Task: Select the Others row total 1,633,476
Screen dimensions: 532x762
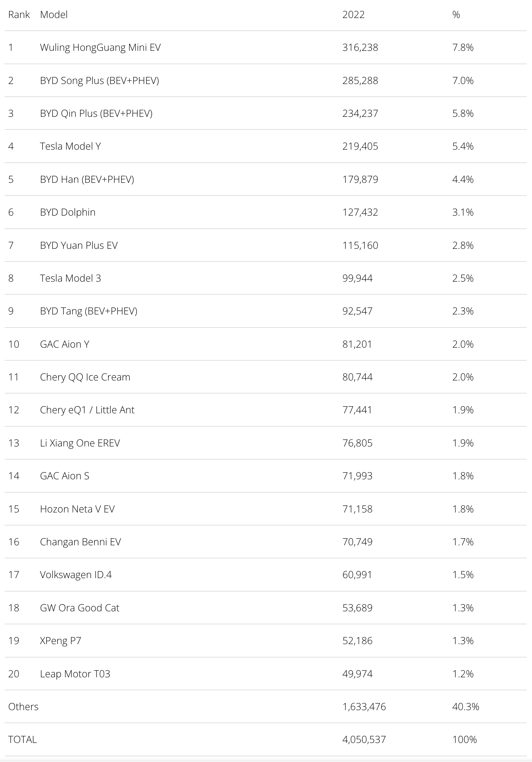Action: click(364, 707)
